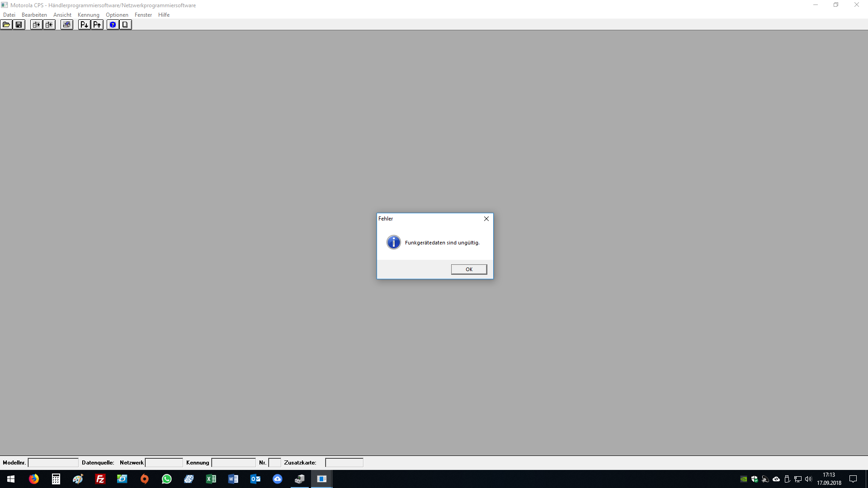
Task: Click the Modellnr. field in status bar
Action: (53, 463)
